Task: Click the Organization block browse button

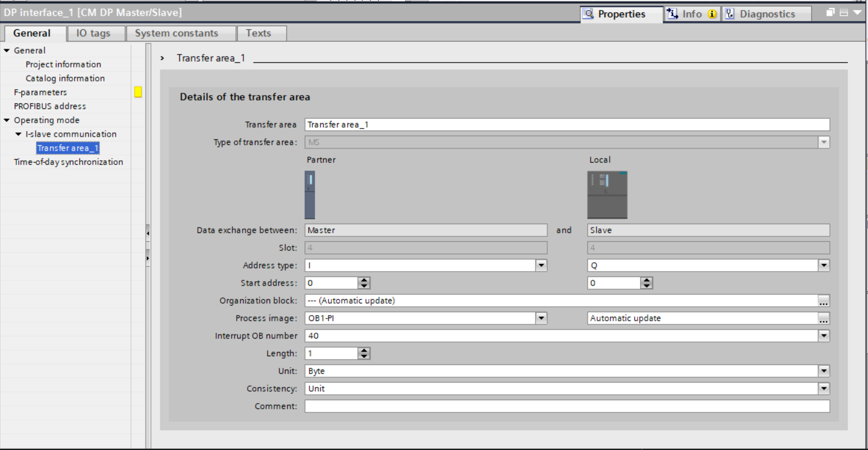Action: point(824,301)
